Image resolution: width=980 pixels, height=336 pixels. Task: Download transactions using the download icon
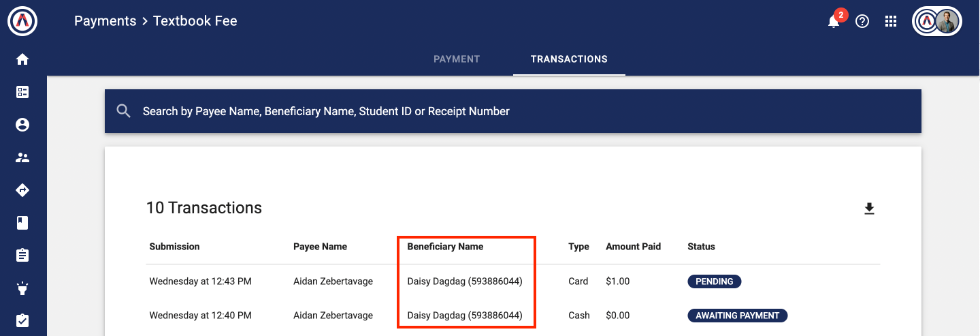pyautogui.click(x=869, y=209)
